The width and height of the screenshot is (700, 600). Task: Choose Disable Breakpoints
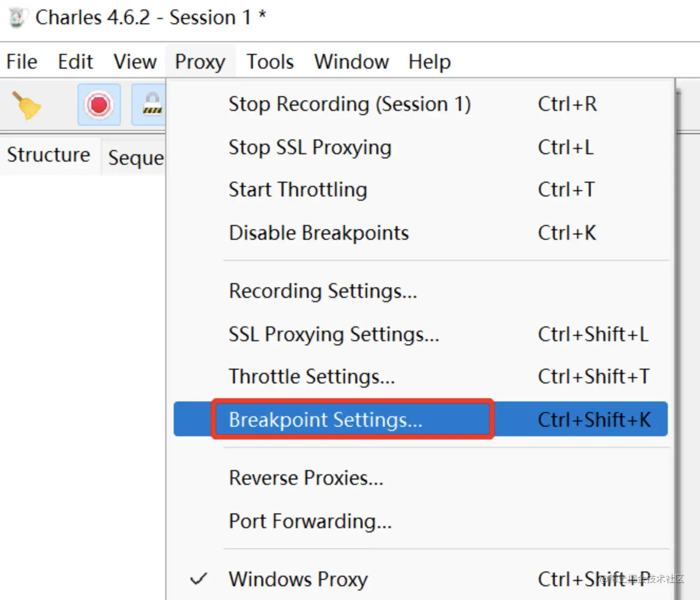point(319,233)
